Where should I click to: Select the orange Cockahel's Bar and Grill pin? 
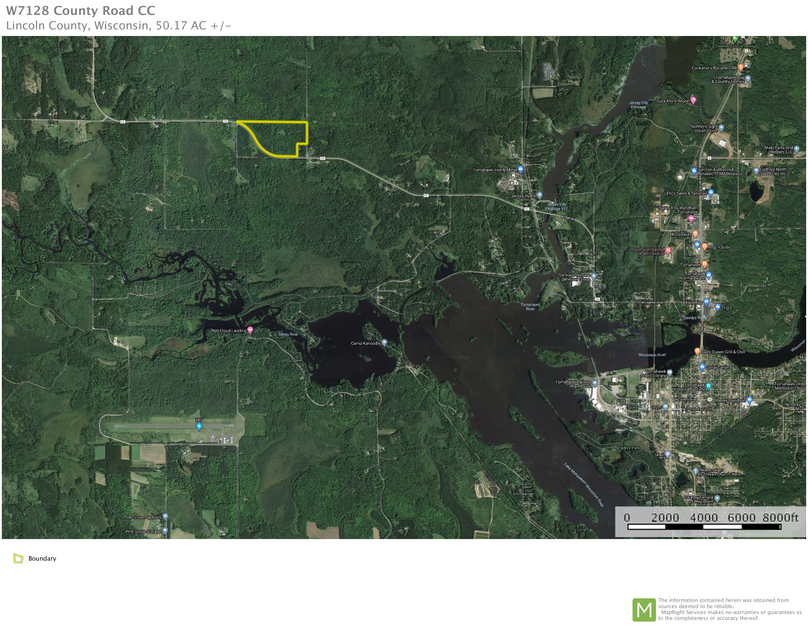click(x=741, y=67)
